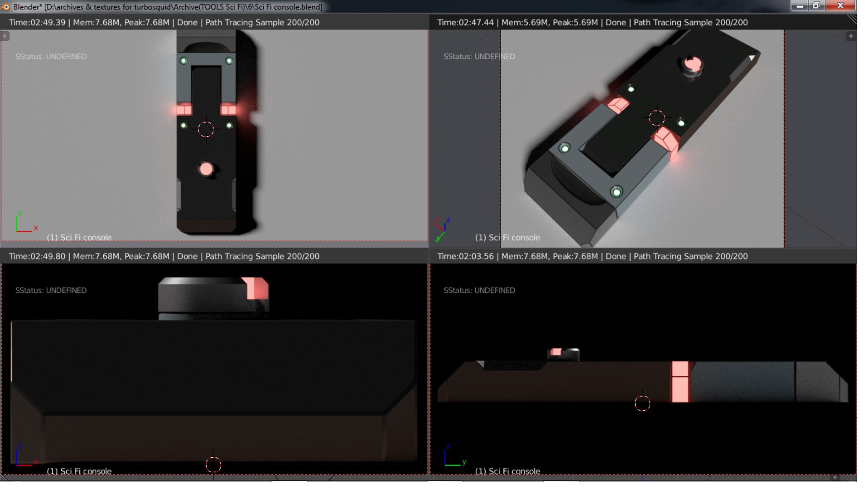Click the render status line starting Time:02:03.56
Image resolution: width=868 pixels, height=489 pixels.
(592, 256)
